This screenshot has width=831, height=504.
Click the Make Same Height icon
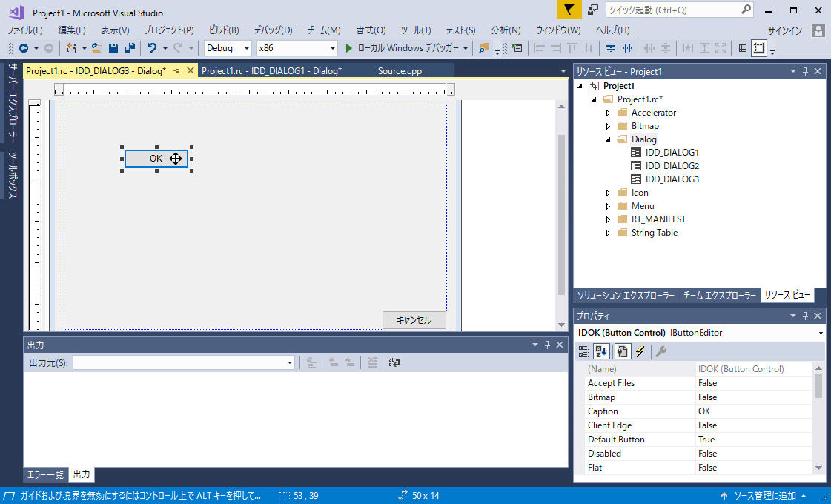click(x=704, y=48)
